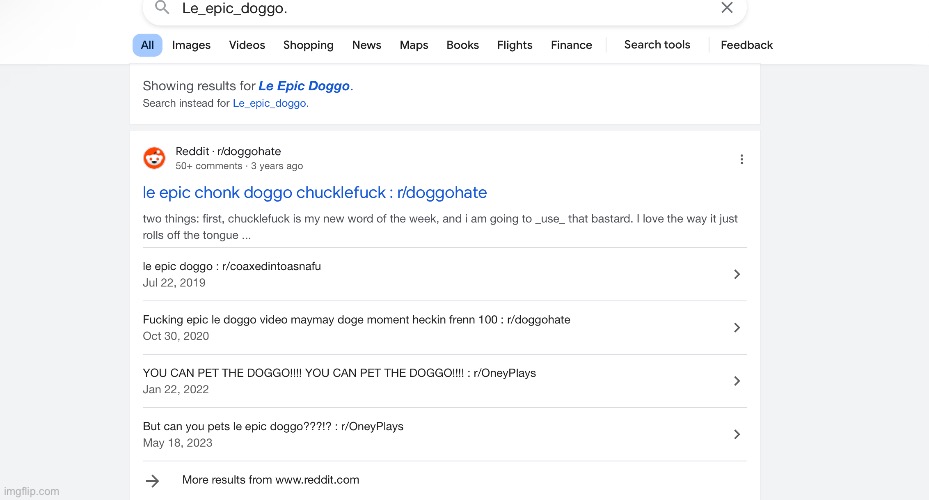Expand the 'le epic doggo : r/coaxedintoasnafu' chevron

click(x=737, y=274)
